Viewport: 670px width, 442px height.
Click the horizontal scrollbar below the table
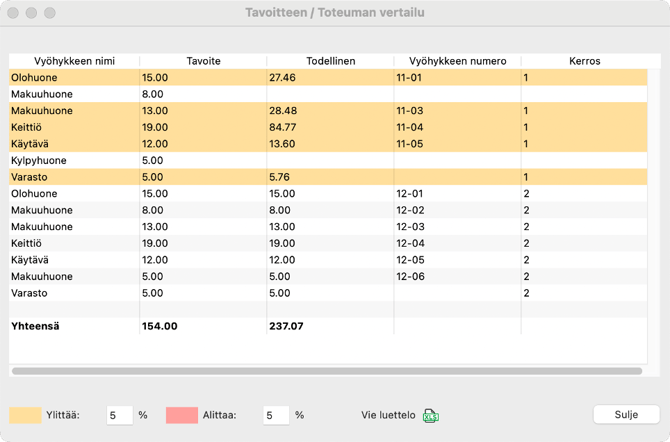pos(326,371)
